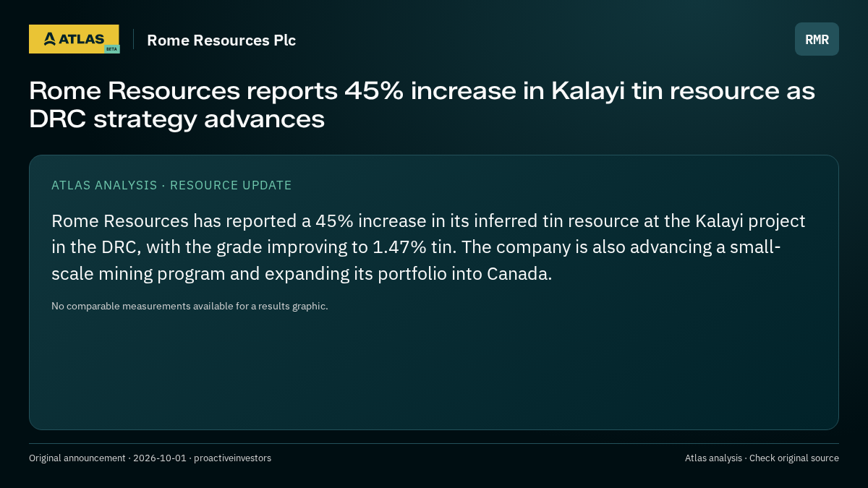Click the Atlas logo badge

coord(74,39)
